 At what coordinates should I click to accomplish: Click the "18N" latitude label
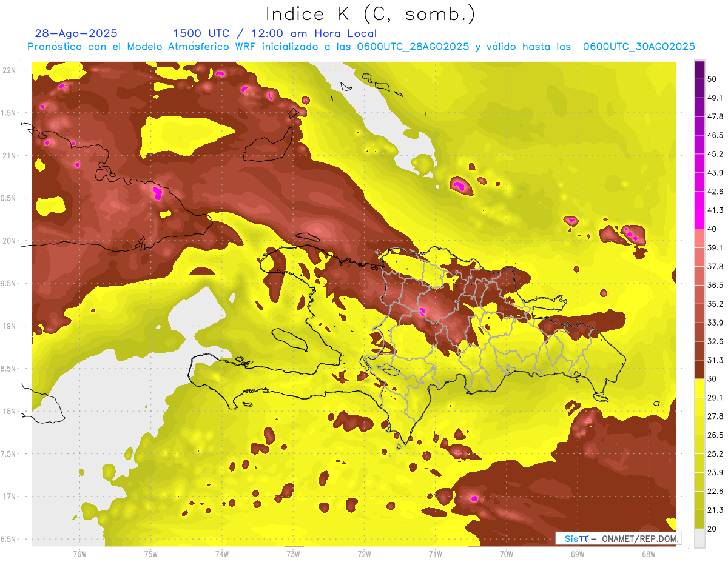pos(10,411)
